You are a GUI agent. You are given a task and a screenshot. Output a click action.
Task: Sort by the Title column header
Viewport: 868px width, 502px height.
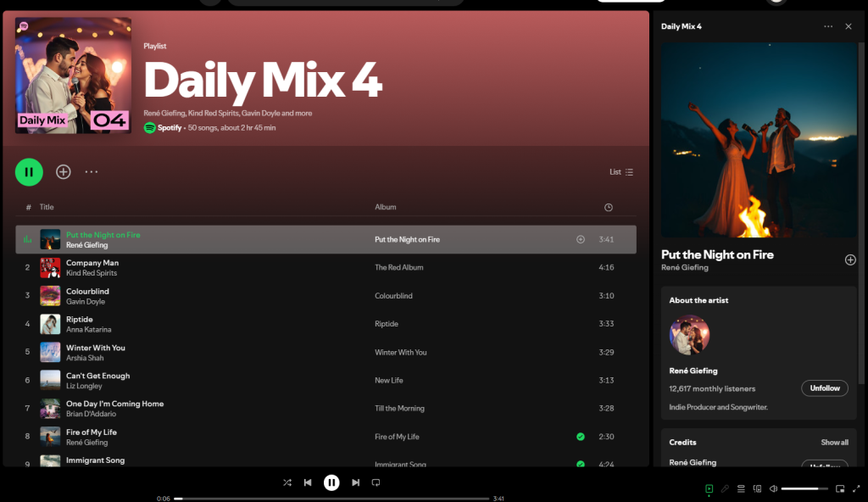click(47, 207)
